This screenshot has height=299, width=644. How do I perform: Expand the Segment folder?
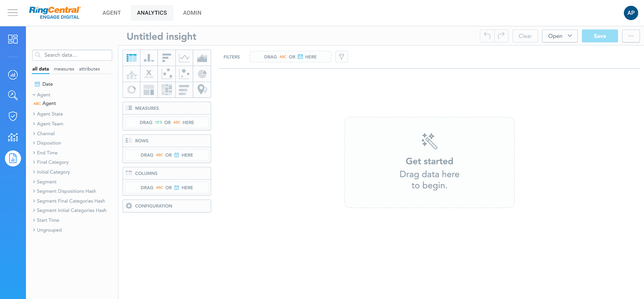pos(44,182)
